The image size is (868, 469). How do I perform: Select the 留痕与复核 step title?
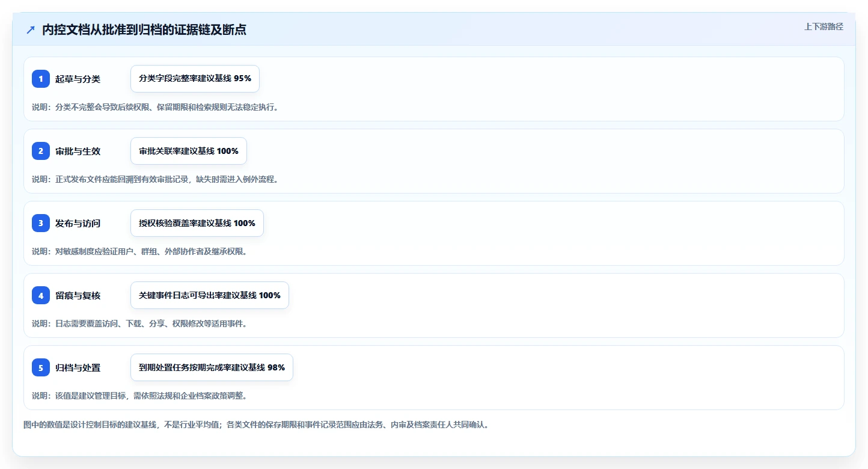coord(78,295)
